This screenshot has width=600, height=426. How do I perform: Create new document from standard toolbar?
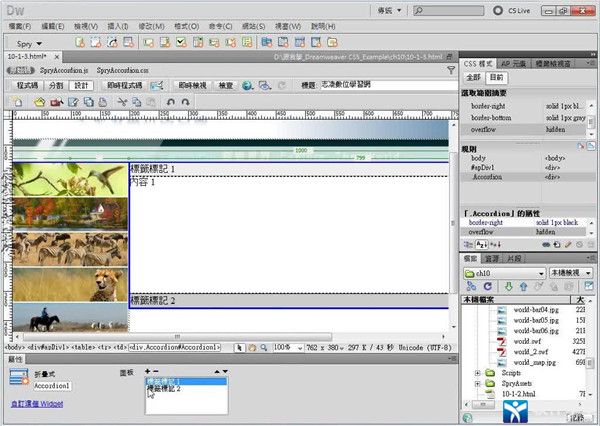pos(18,102)
